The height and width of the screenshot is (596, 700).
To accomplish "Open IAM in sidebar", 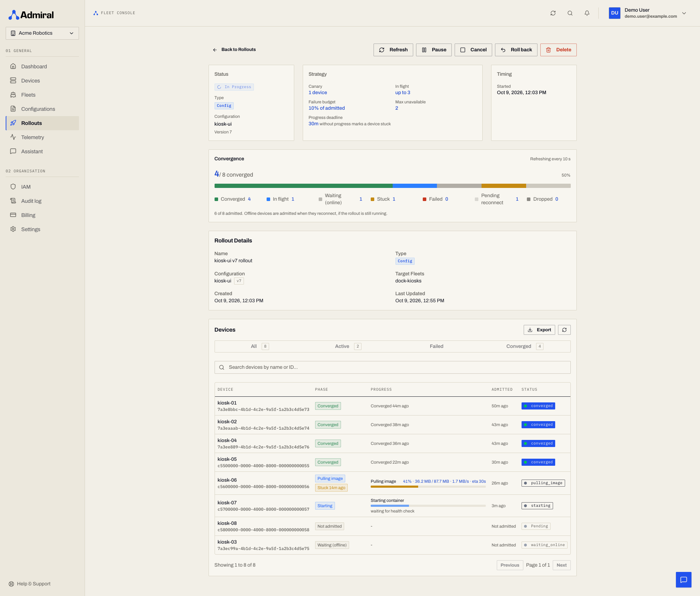I will (x=42, y=187).
